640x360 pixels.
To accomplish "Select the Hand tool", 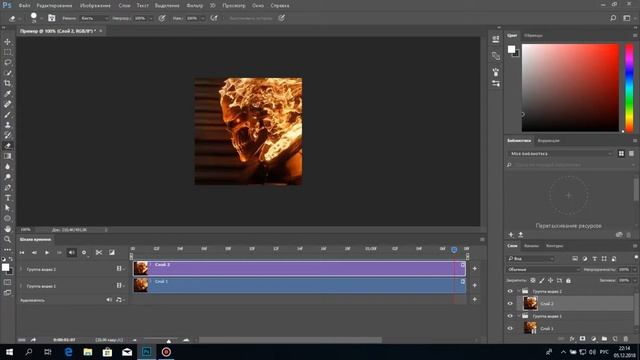I will (x=7, y=229).
